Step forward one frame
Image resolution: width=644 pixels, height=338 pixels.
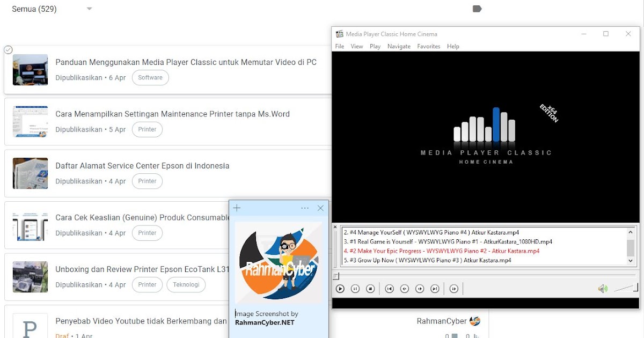click(x=454, y=289)
